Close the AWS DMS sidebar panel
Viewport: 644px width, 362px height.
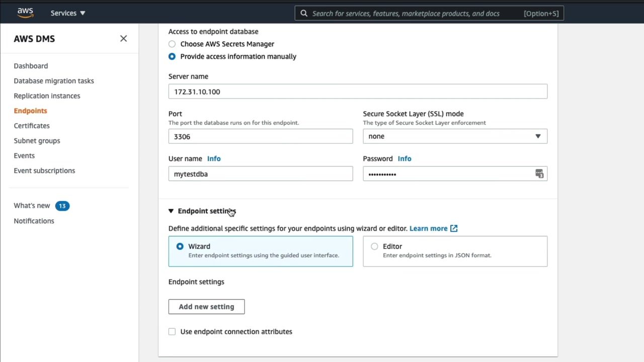[123, 39]
